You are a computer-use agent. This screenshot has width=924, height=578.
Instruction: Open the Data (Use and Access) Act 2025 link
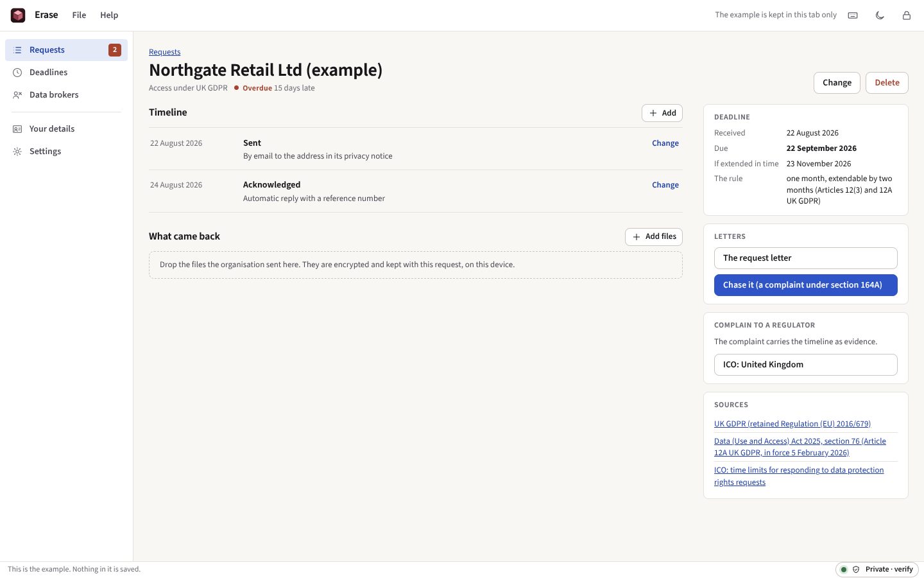click(x=800, y=447)
